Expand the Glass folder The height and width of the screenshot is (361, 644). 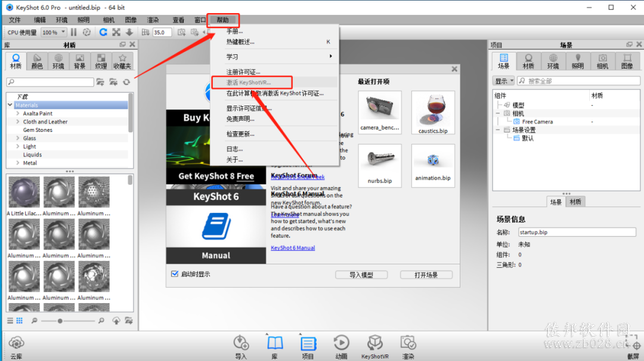18,138
